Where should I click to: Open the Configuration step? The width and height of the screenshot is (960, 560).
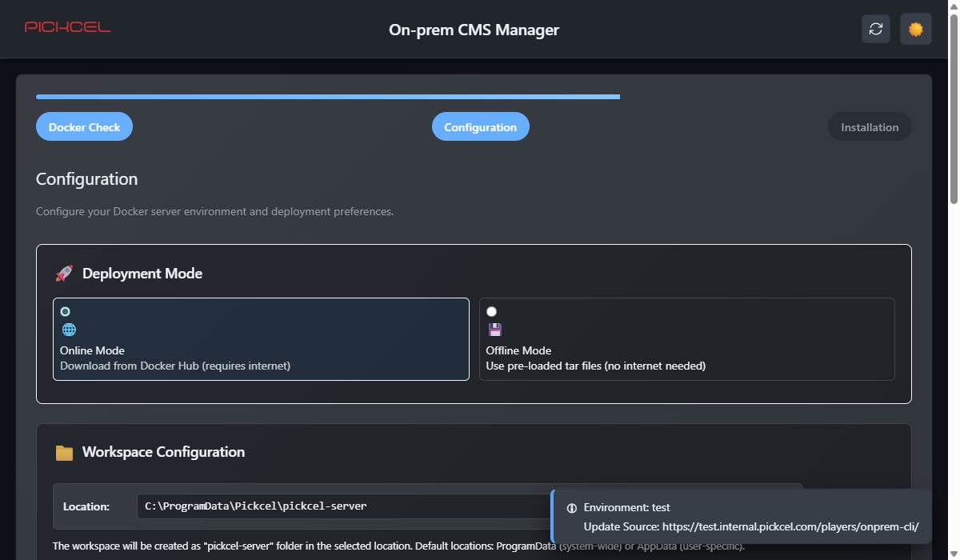click(x=480, y=126)
